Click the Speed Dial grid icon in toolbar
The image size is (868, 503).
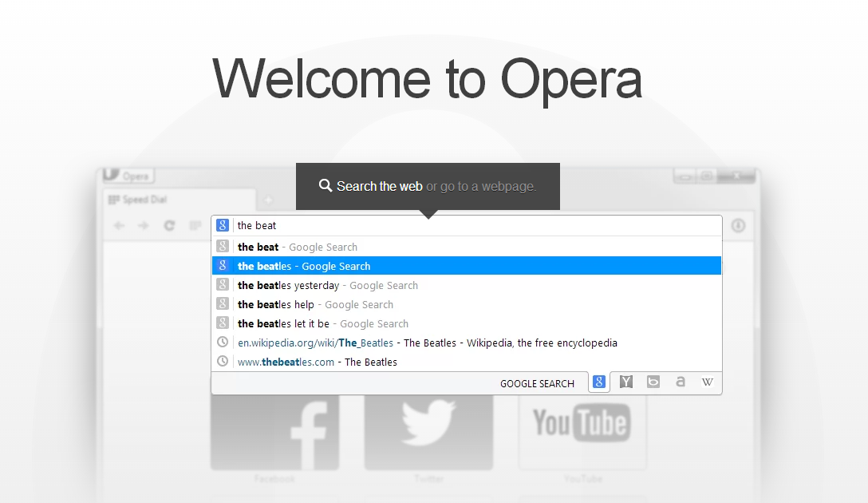[195, 225]
